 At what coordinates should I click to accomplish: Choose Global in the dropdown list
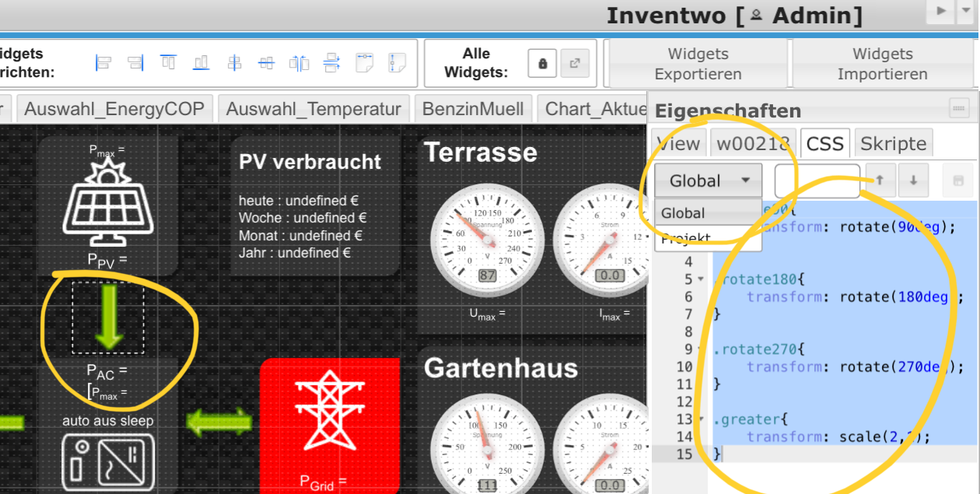[x=708, y=213]
